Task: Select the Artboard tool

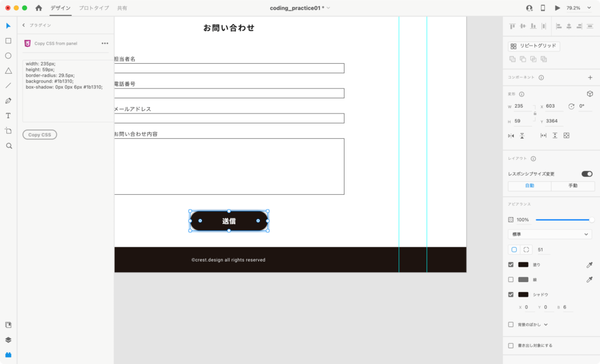Action: (8, 131)
